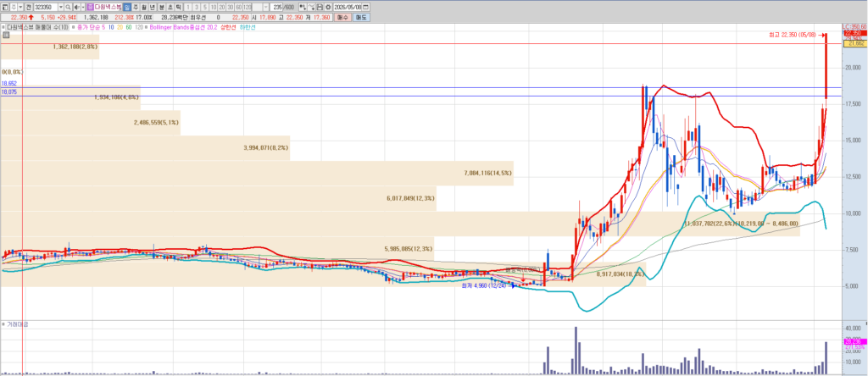
Task: Switch to monthly (월) chart period
Action: [x=144, y=7]
